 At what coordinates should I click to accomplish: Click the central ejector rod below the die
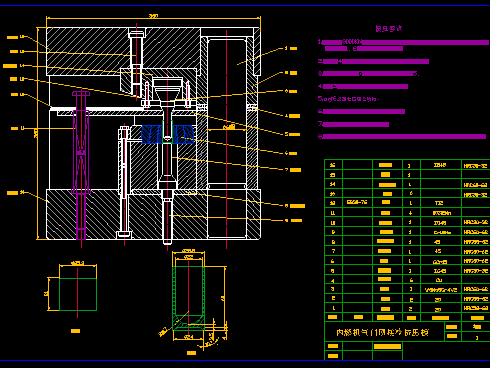coord(167,218)
